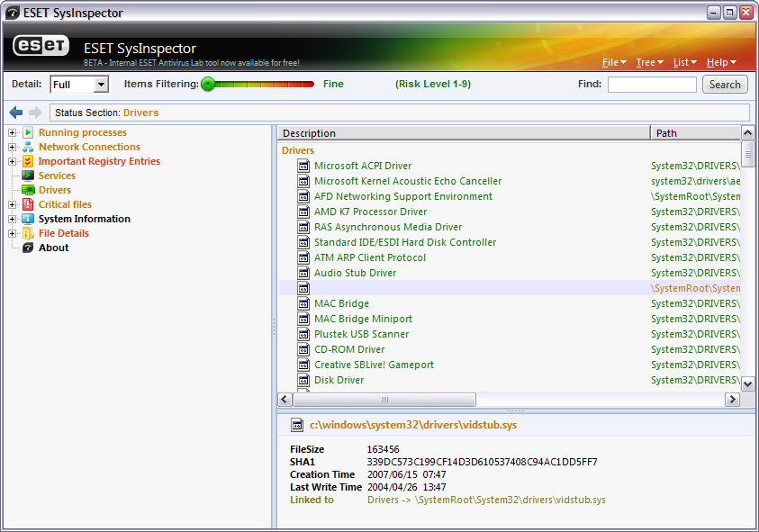Click the Services tree icon

click(x=28, y=176)
